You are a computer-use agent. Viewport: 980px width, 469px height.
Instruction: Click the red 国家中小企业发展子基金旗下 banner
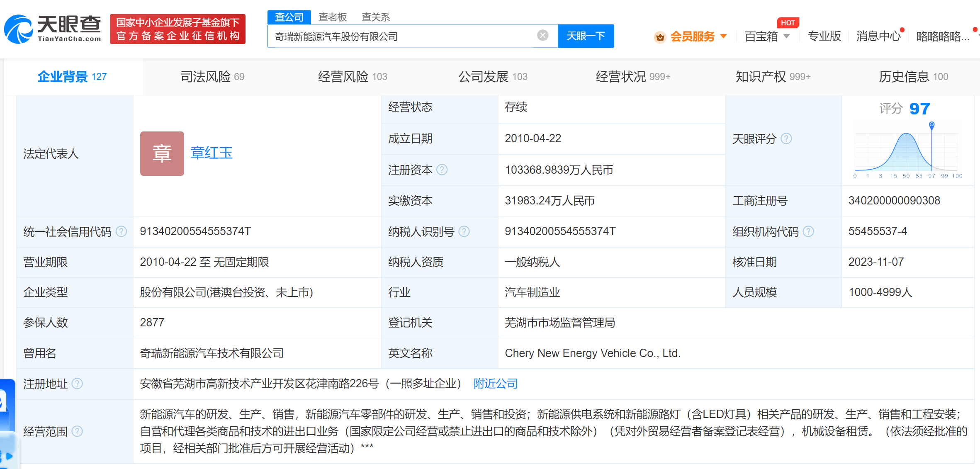[178, 29]
